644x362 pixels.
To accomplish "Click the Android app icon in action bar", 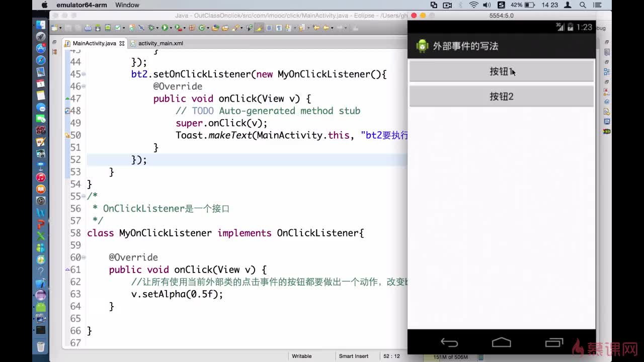I will [x=422, y=46].
